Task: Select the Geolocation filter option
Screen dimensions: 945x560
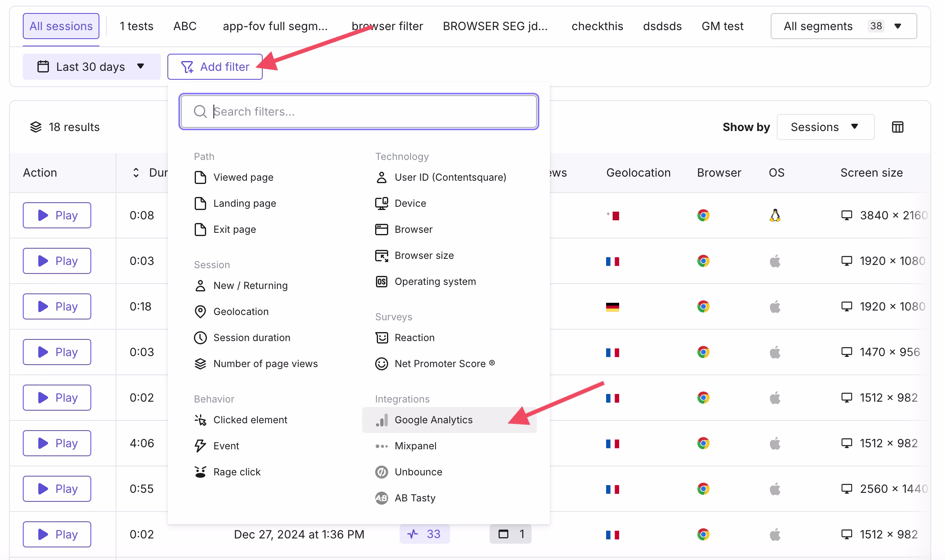Action: [240, 312]
